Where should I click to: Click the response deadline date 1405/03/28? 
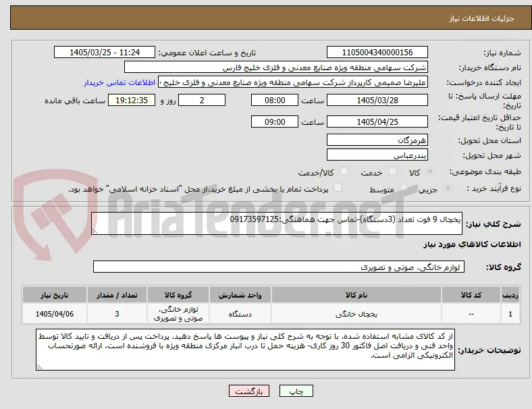point(377,100)
